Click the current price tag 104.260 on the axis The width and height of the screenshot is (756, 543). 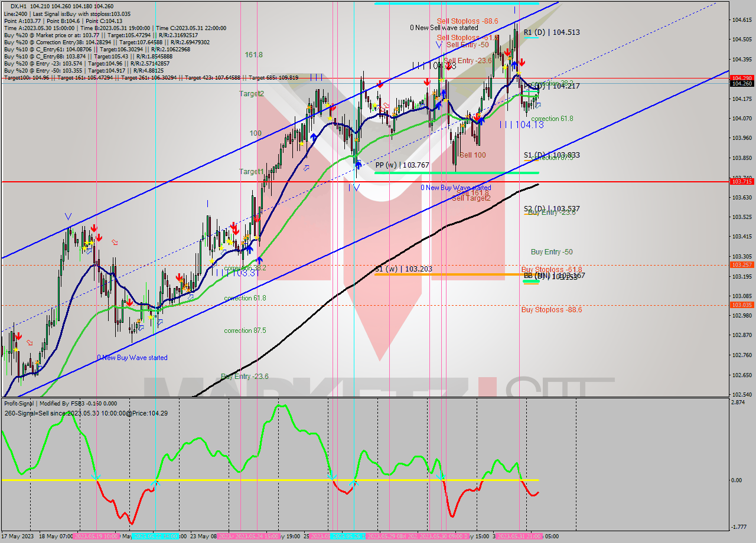pos(742,84)
